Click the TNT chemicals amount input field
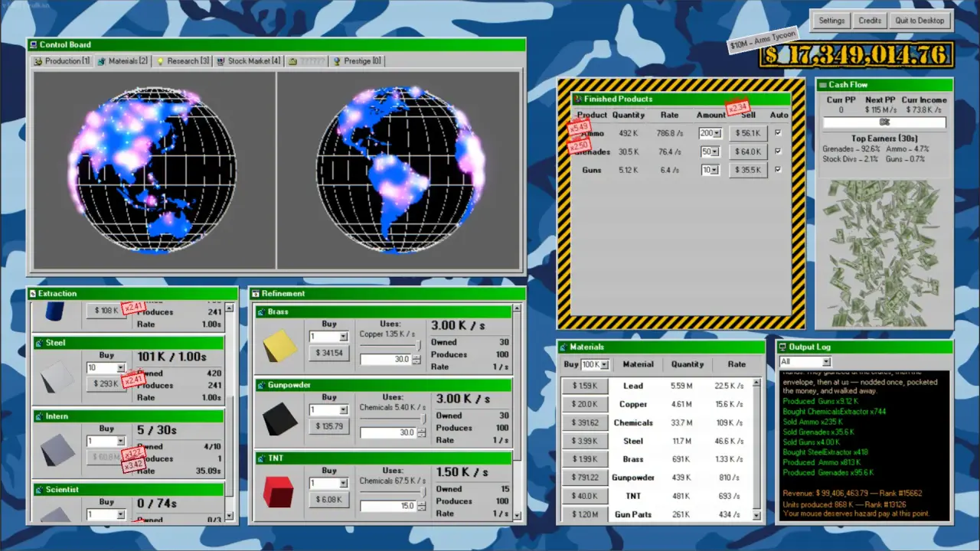This screenshot has height=551, width=980. coord(388,506)
